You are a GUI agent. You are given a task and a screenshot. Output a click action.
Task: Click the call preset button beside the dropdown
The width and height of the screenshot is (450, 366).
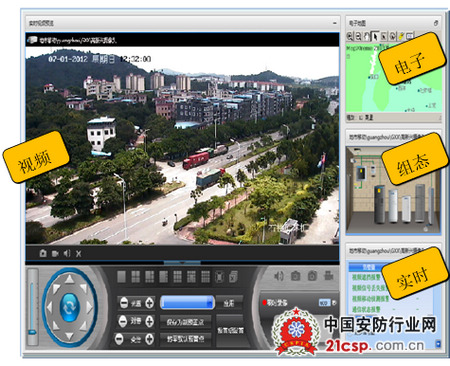[229, 303]
